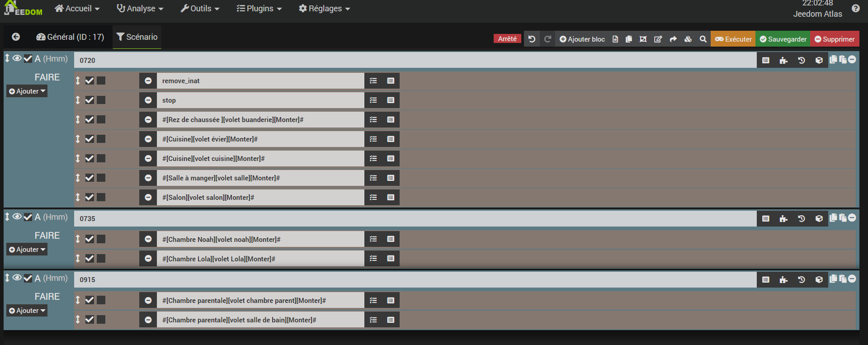The width and height of the screenshot is (868, 345).
Task: Uncheck the enabled checkbox for remove_inat action
Action: pyautogui.click(x=90, y=81)
